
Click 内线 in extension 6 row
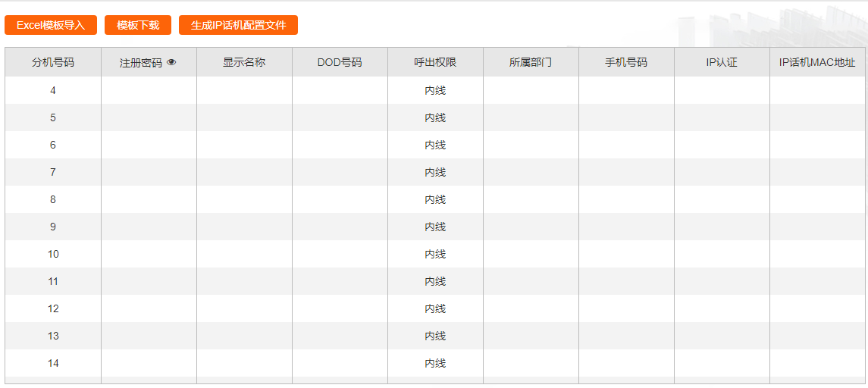tap(435, 145)
